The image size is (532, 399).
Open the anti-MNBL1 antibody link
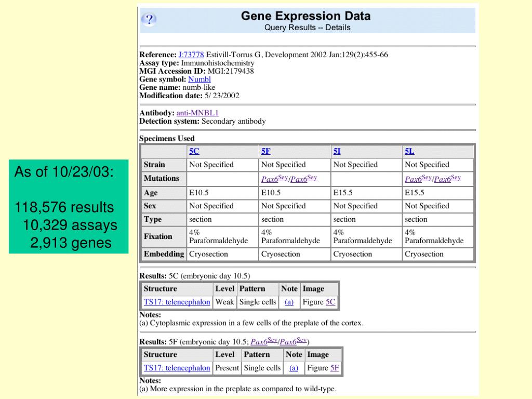coord(197,113)
